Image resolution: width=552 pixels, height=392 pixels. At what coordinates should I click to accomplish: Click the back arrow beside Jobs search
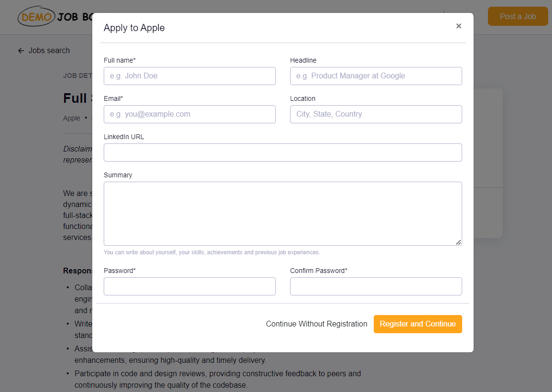(x=21, y=51)
